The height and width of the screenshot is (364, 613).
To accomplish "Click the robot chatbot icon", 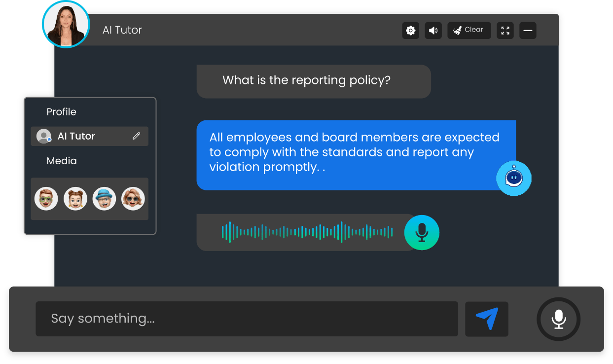I will point(513,178).
